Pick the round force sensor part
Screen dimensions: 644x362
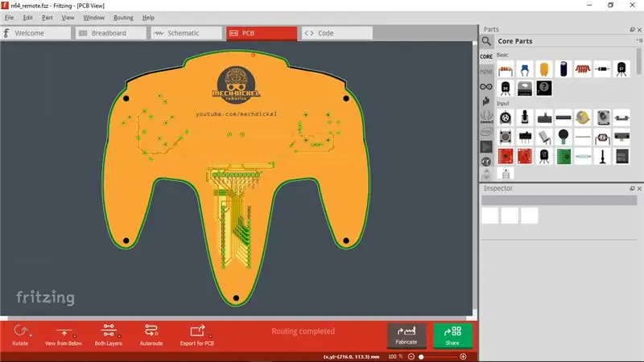[563, 137]
